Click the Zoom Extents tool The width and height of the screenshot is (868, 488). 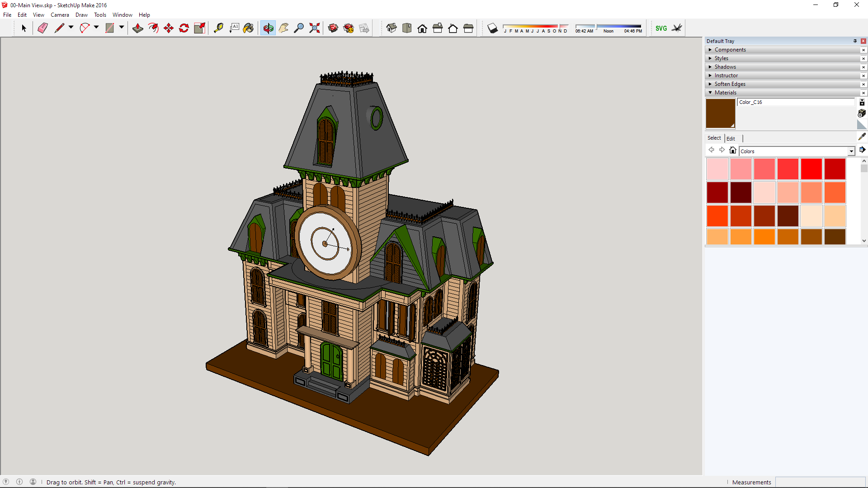tap(314, 28)
